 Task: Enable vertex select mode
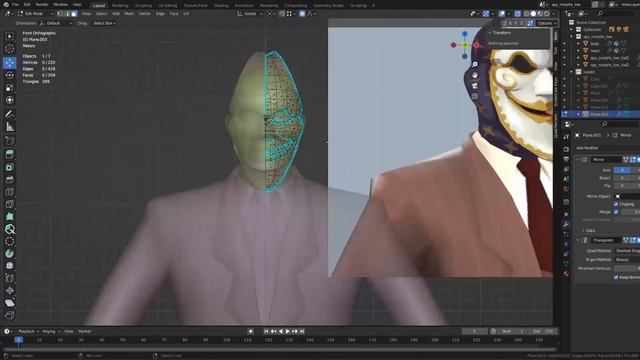coord(60,13)
